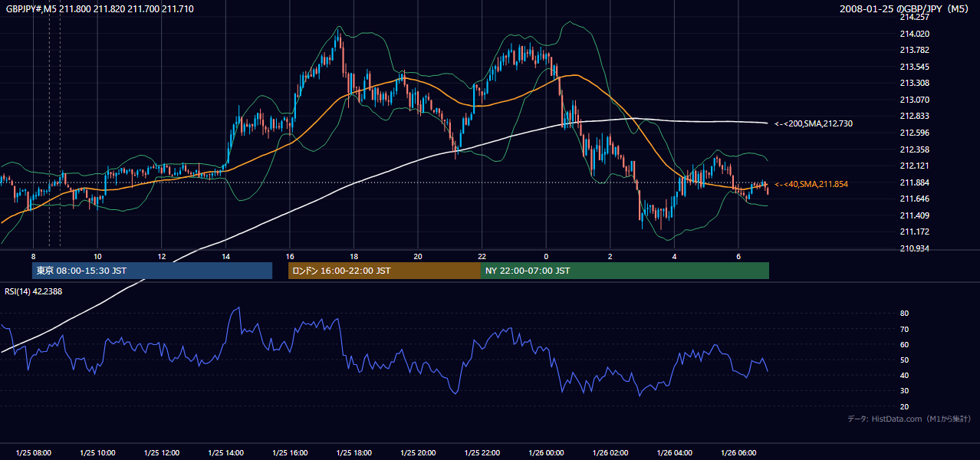Click the 1/25 08:00 time label

(x=33, y=452)
